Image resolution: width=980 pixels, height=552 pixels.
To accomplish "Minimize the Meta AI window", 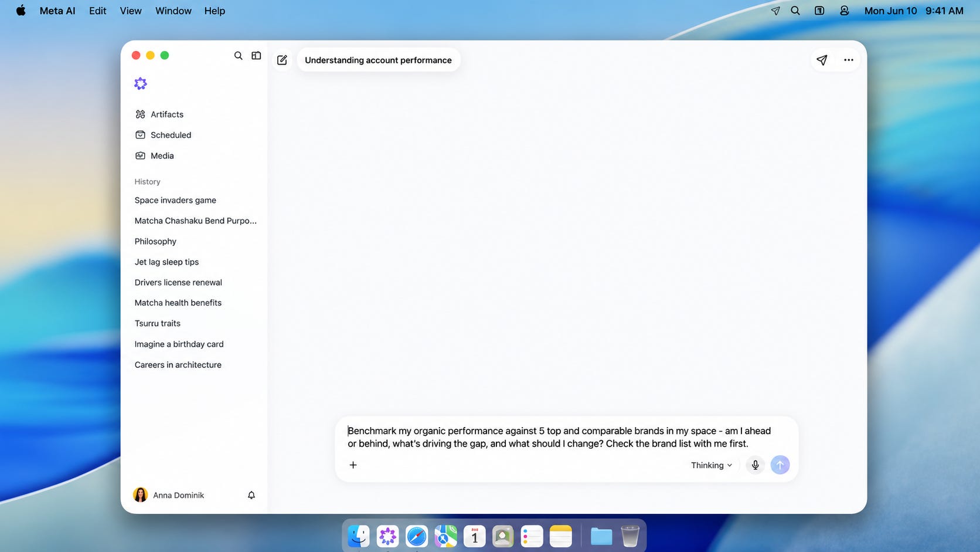I will (x=150, y=55).
